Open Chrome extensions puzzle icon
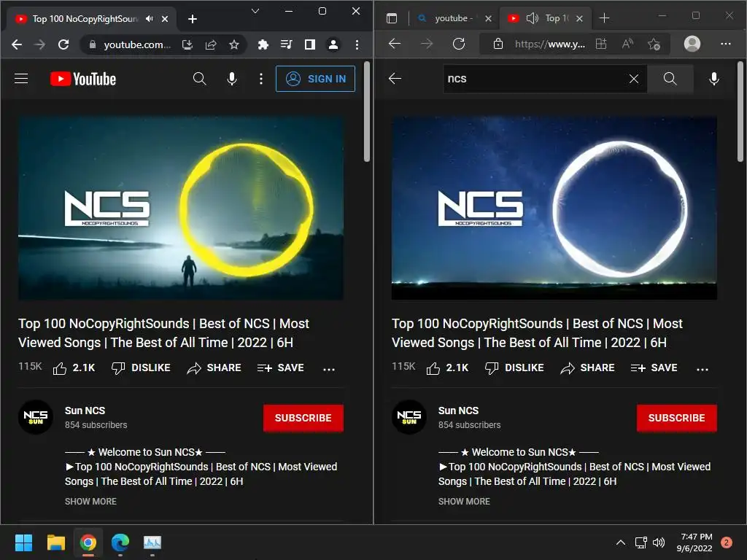Screen dimensions: 747x560 [263, 44]
